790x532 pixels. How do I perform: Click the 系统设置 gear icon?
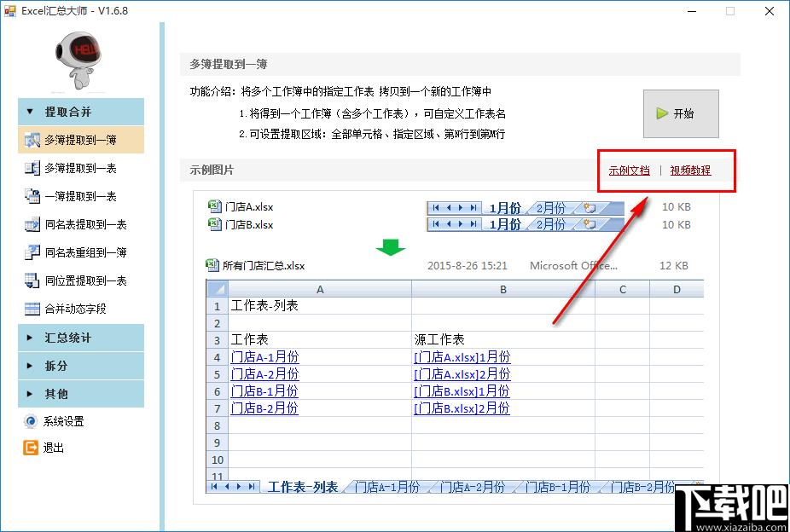point(31,421)
